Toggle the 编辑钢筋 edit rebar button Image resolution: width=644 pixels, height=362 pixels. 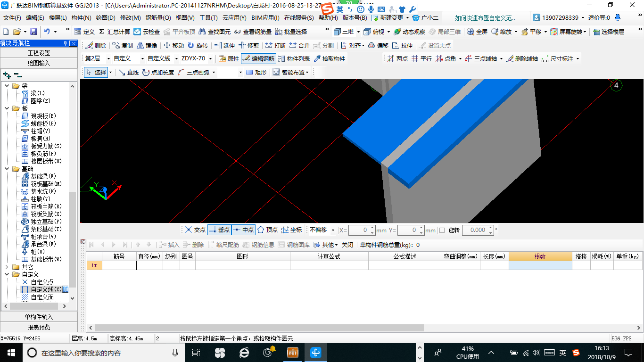pyautogui.click(x=258, y=59)
